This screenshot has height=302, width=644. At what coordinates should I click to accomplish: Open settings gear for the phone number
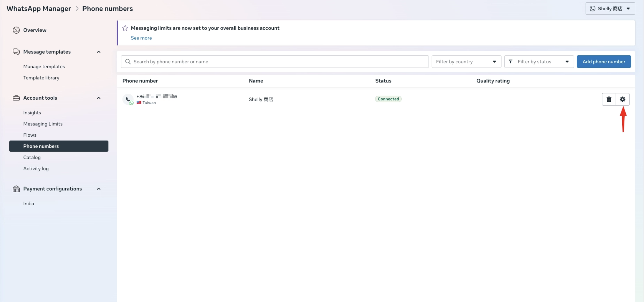pos(622,99)
